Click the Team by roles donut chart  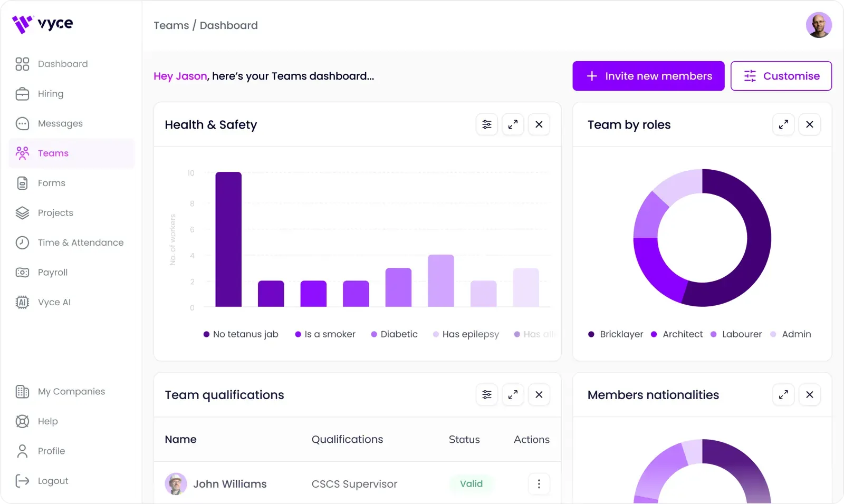[x=702, y=238]
